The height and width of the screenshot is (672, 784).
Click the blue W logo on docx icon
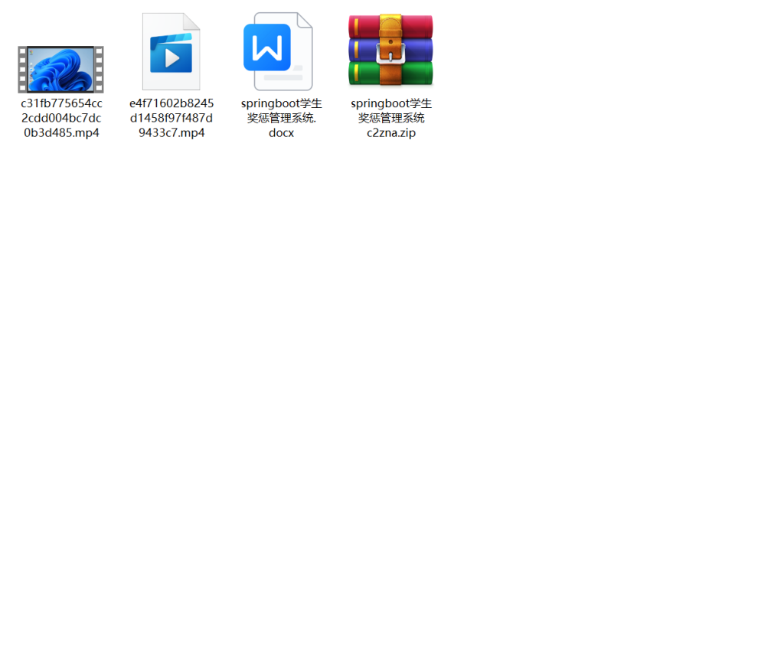(267, 47)
